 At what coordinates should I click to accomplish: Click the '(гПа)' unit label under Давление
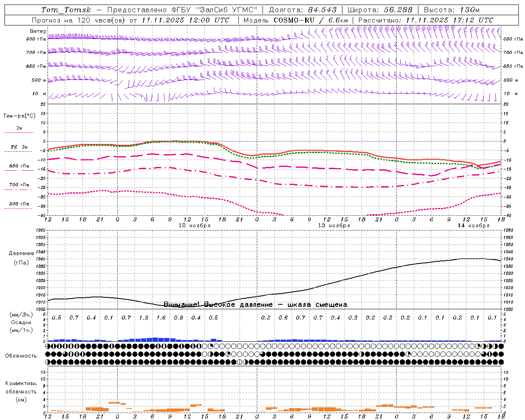pyautogui.click(x=21, y=263)
